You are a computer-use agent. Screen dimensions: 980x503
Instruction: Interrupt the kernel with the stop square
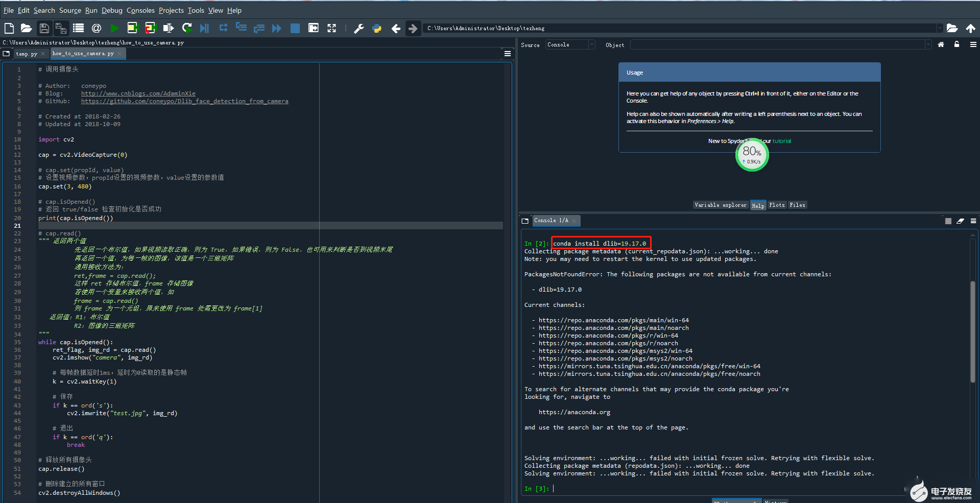click(x=948, y=221)
